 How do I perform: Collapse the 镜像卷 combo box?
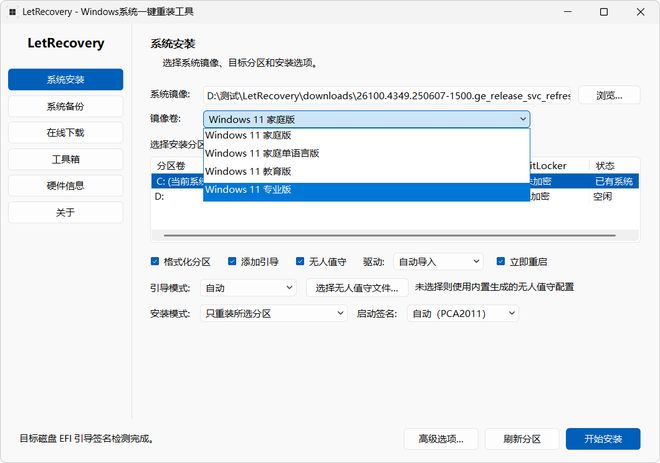[x=367, y=120]
